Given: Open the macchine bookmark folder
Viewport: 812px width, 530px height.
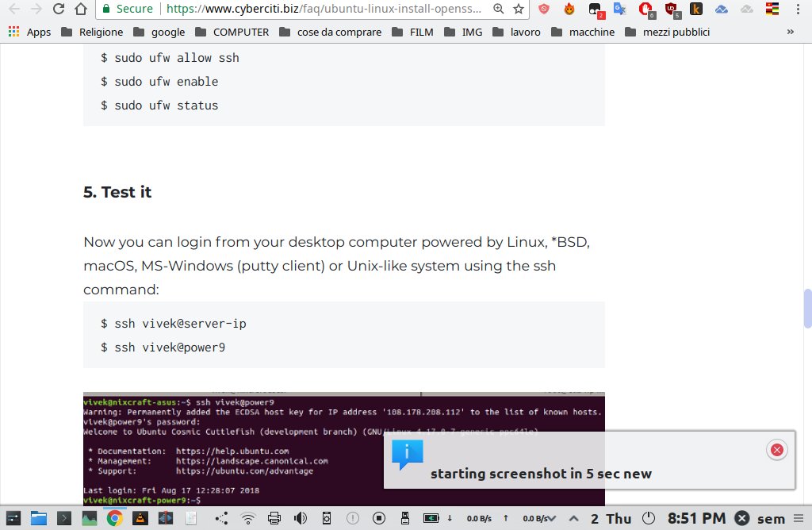Looking at the screenshot, I should pyautogui.click(x=583, y=32).
